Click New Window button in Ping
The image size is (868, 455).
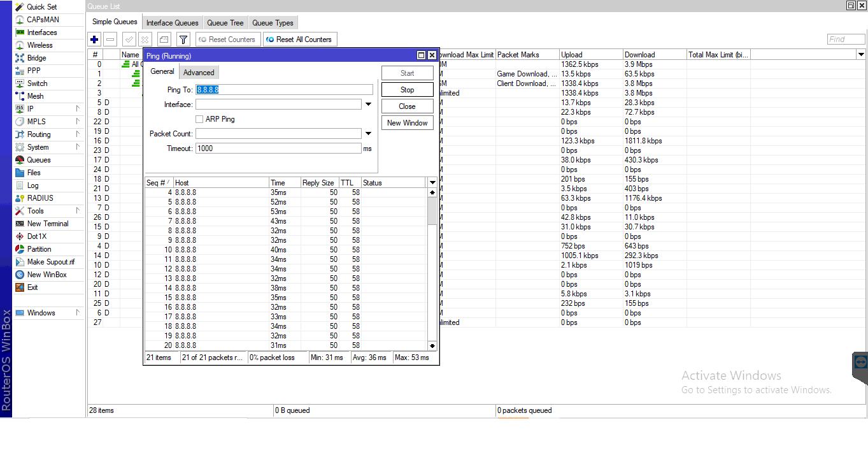pos(408,123)
